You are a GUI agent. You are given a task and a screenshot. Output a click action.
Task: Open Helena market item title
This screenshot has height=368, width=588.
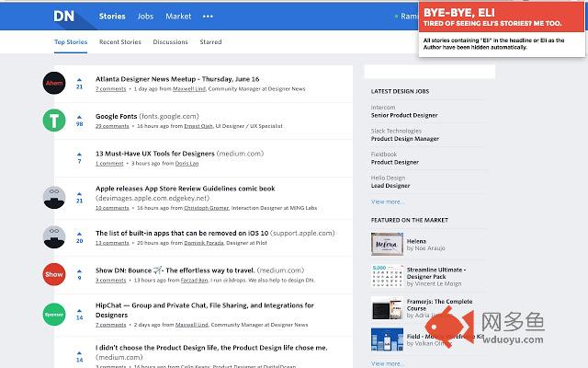tap(416, 241)
